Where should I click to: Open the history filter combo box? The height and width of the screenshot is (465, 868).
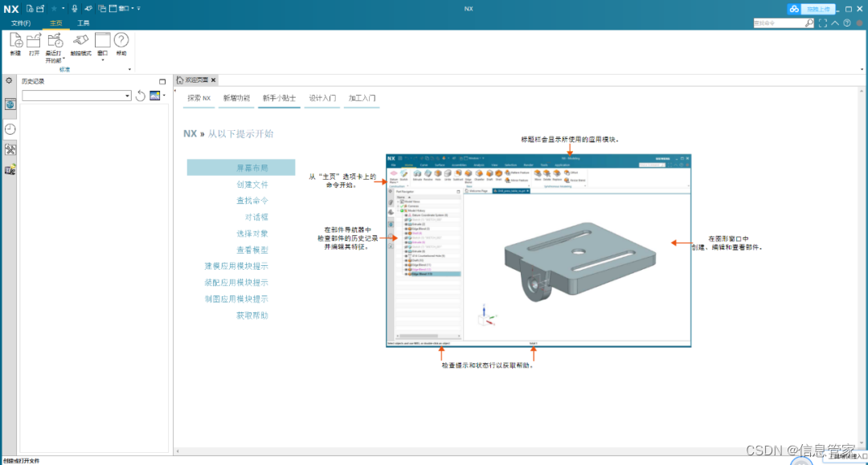76,96
